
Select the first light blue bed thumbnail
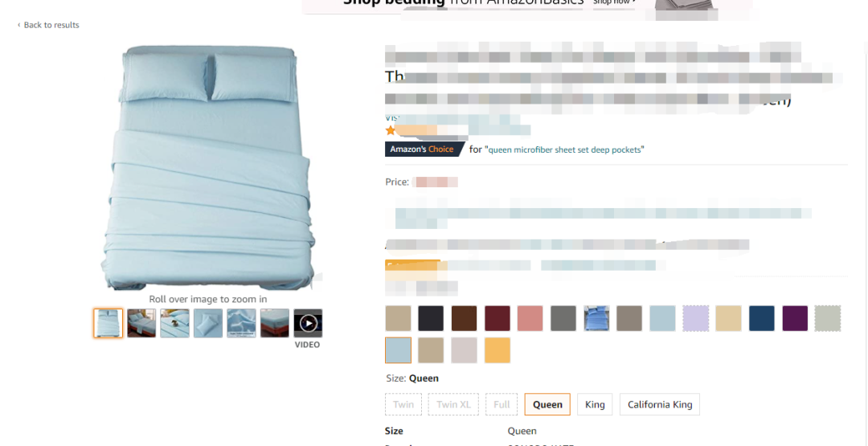(108, 323)
